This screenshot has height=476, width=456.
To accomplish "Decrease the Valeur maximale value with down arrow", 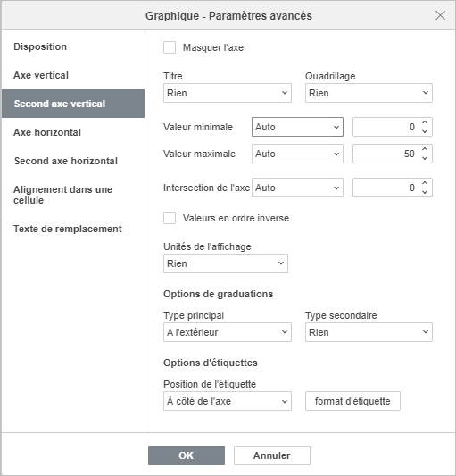I will point(425,158).
